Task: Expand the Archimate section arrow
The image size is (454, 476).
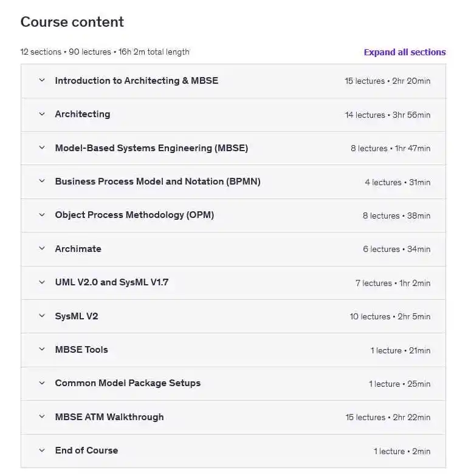Action: [42, 249]
